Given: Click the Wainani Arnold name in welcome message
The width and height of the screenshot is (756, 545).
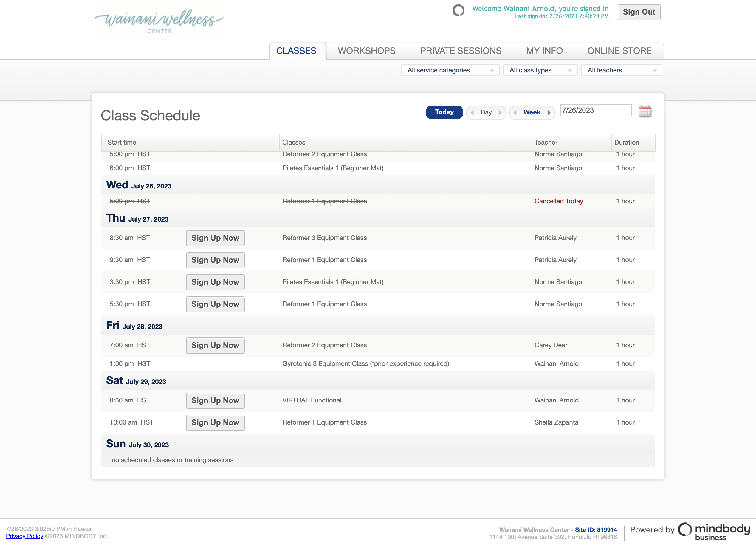Looking at the screenshot, I should pyautogui.click(x=529, y=9).
